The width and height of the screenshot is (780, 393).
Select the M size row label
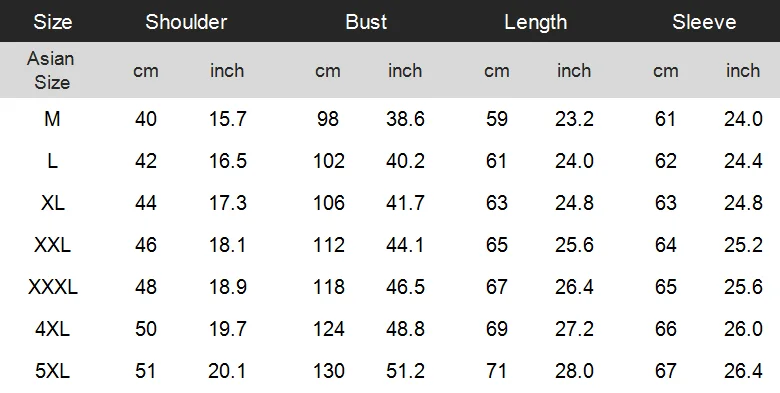point(52,119)
